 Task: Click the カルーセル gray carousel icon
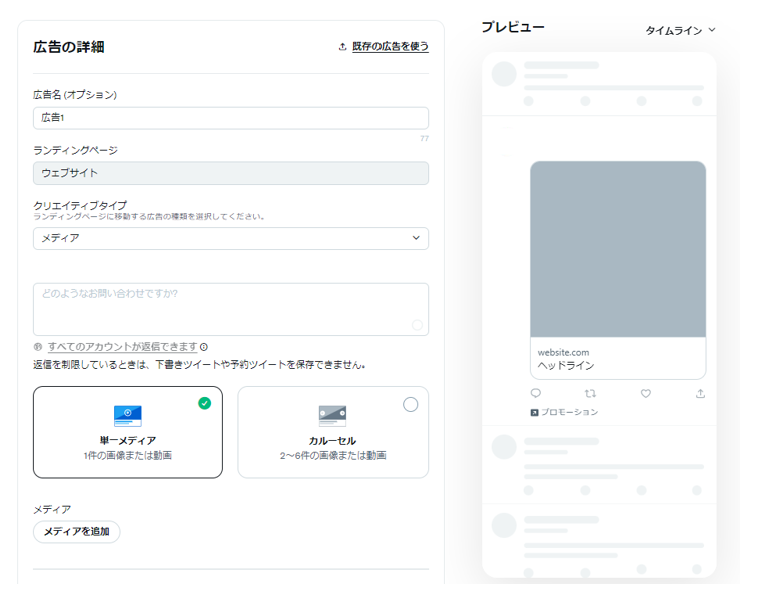(333, 416)
